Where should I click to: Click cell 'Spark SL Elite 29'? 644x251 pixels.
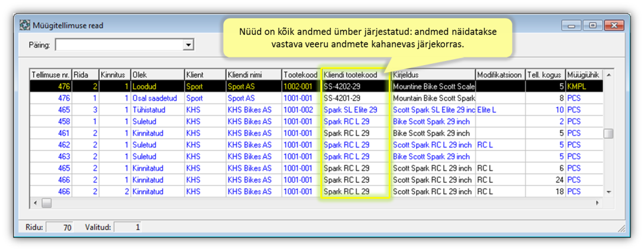coord(356,110)
